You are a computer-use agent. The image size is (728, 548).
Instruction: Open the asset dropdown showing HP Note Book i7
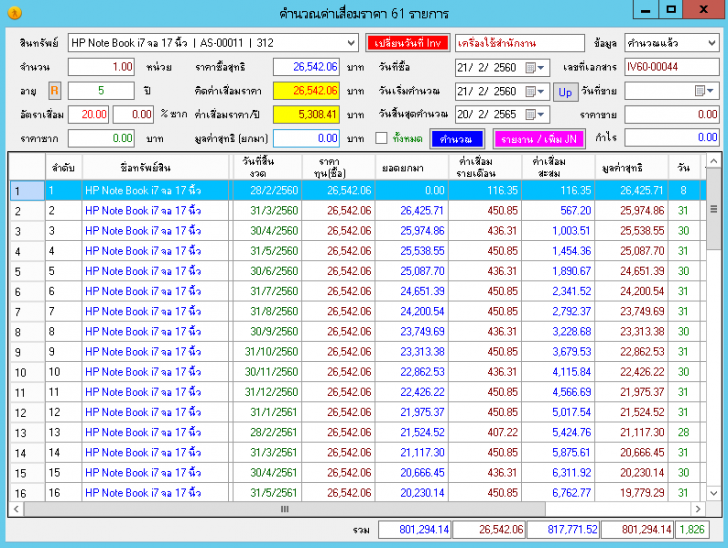(x=213, y=43)
